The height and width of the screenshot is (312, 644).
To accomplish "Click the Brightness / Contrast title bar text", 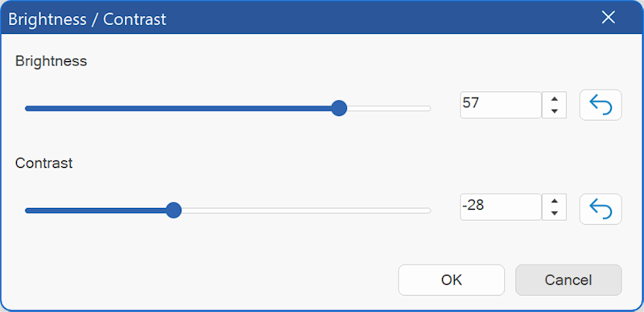I will (87, 19).
